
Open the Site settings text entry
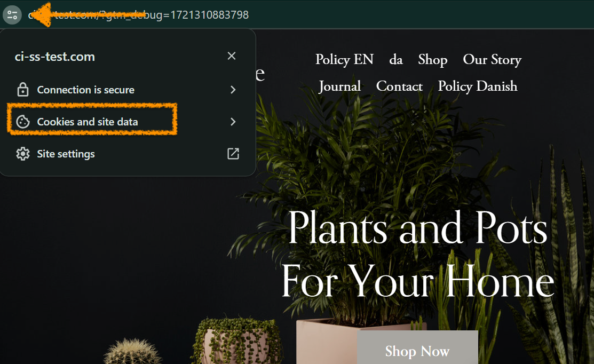tap(66, 154)
